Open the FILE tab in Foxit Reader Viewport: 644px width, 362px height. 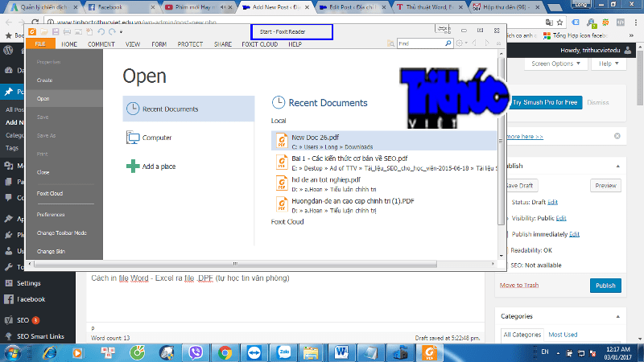coord(40,44)
